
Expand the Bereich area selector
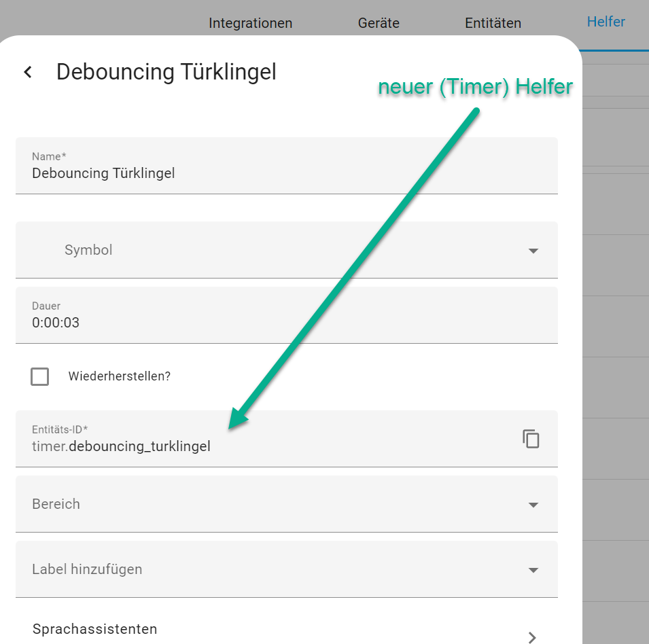286,504
